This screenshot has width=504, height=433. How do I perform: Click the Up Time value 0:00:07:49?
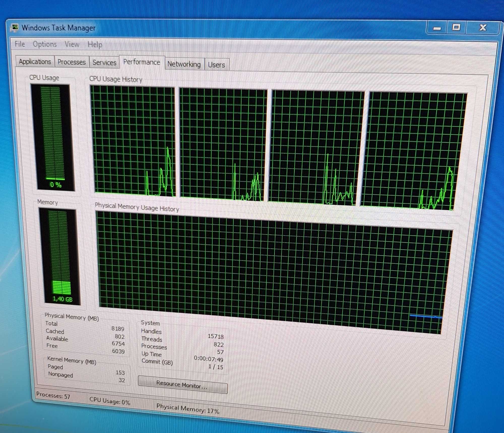[x=208, y=359]
